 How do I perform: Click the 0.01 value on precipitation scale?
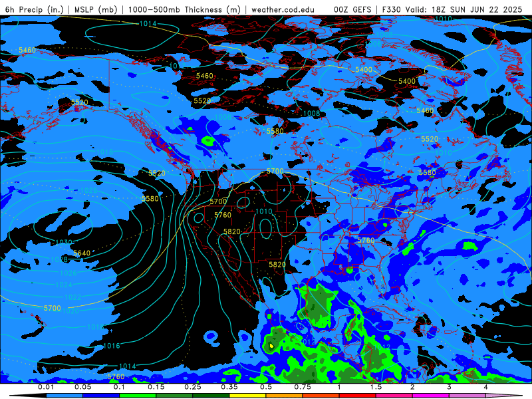(46, 388)
